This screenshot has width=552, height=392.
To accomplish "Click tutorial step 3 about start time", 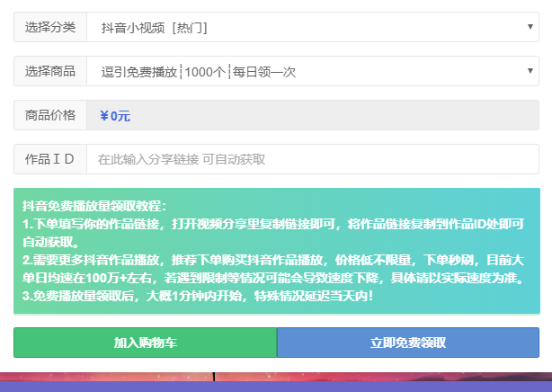I will pyautogui.click(x=198, y=296).
